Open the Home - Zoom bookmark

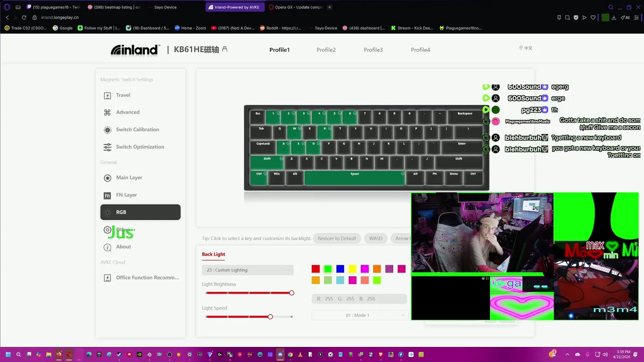pos(190,28)
